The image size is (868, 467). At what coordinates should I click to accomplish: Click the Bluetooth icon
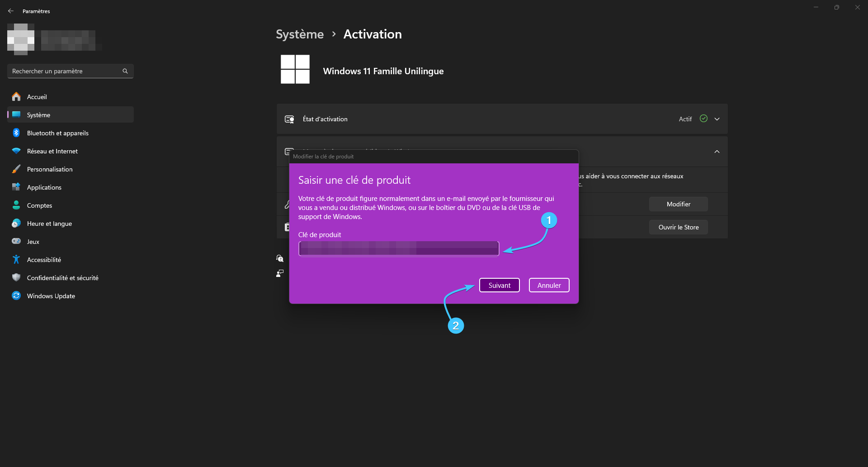[16, 133]
